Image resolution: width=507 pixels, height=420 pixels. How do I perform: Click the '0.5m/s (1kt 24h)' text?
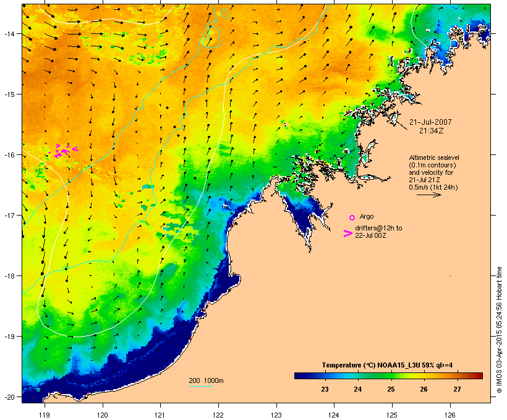(433, 187)
